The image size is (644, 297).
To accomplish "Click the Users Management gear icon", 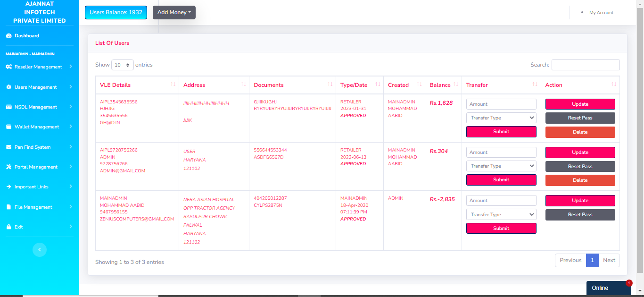I will click(8, 87).
